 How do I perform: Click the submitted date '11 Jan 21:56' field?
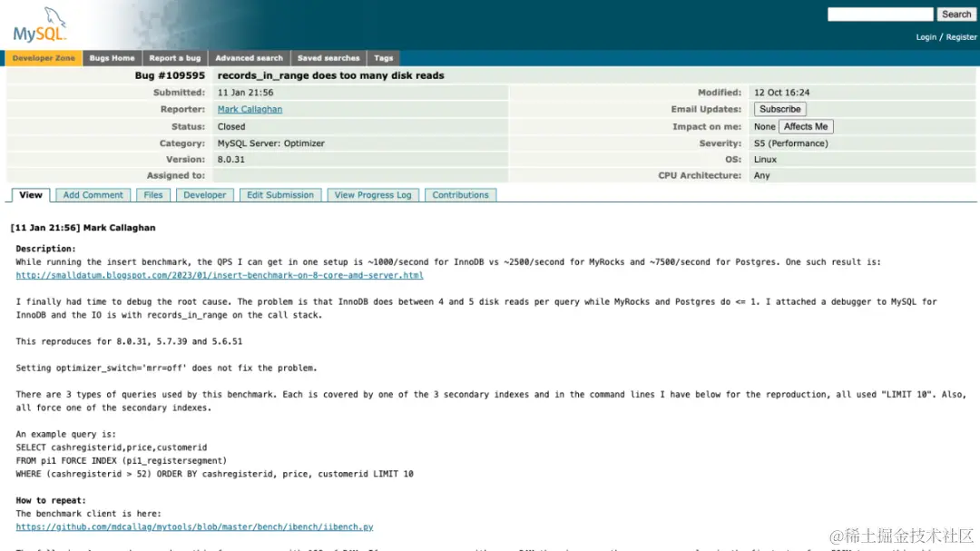(245, 93)
